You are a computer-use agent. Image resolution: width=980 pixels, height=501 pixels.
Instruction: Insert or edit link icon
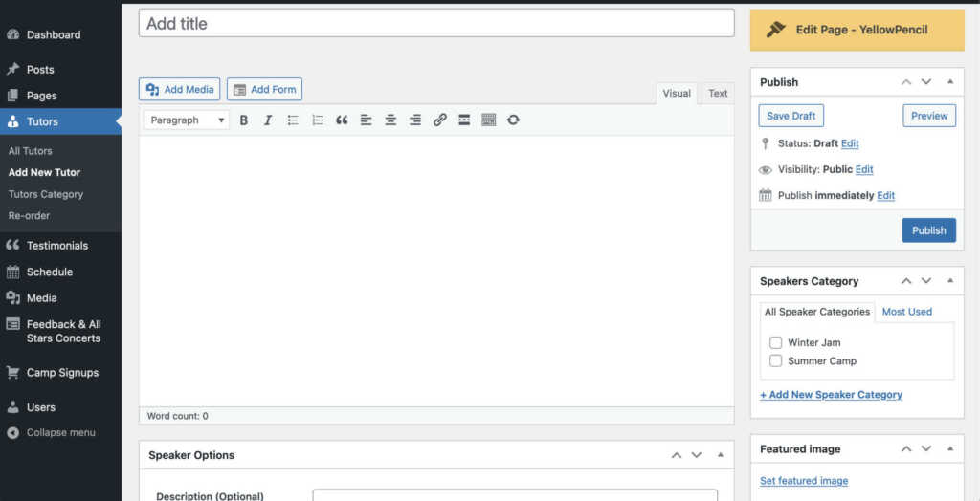click(x=440, y=120)
